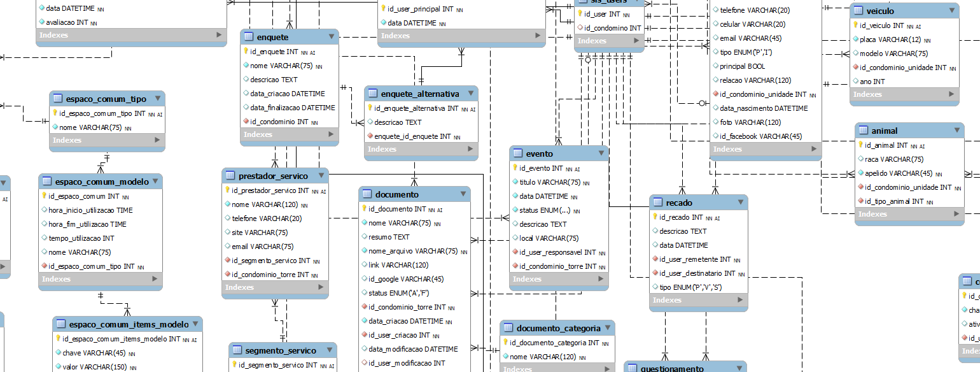Image resolution: width=980 pixels, height=372 pixels.
Task: Click the key icon next to id_animal
Action: [860, 145]
